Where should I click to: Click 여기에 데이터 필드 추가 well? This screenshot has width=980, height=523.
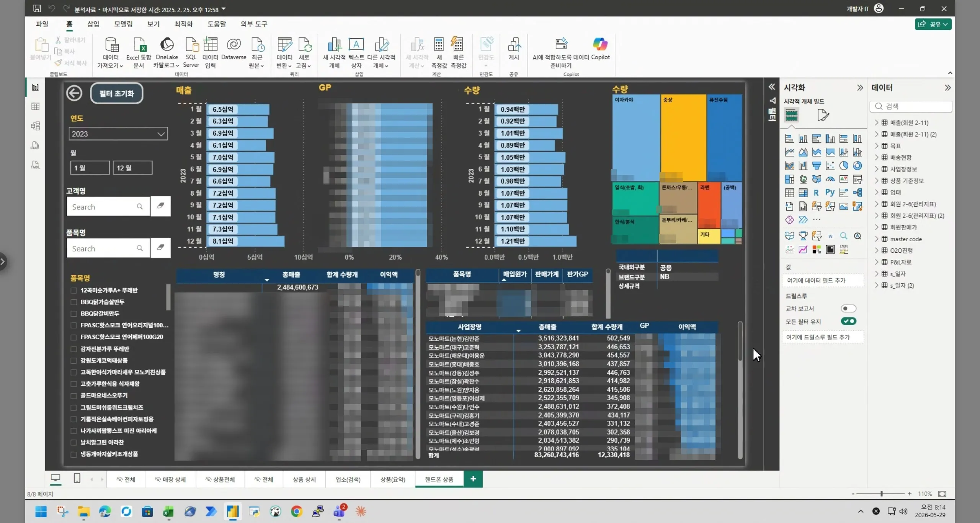tap(823, 281)
